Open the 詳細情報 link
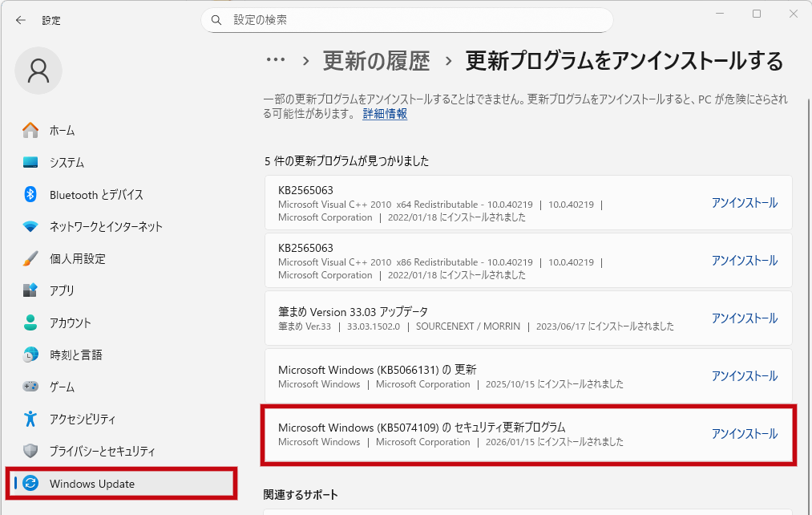This screenshot has width=812, height=515. [x=385, y=114]
